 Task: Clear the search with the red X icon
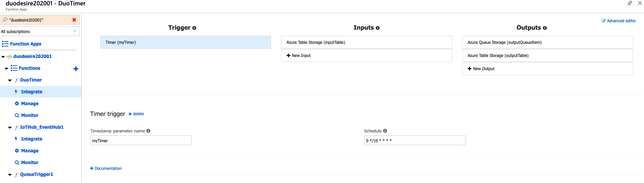click(74, 20)
